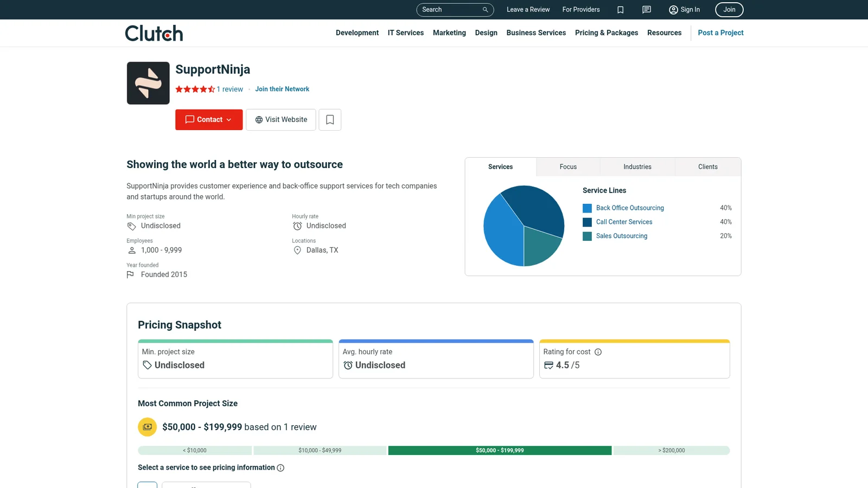Click the search magnifier icon

point(486,10)
